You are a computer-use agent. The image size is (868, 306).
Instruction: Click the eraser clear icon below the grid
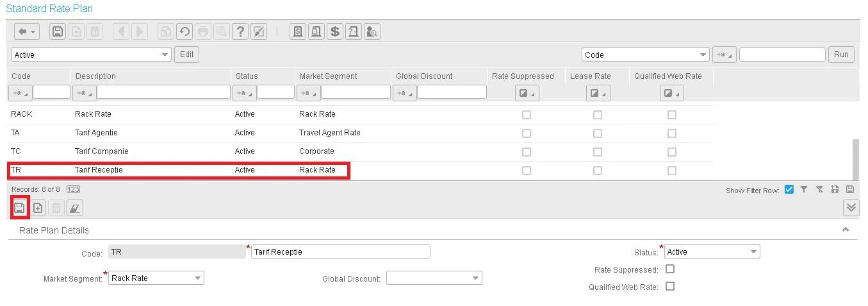tap(75, 208)
